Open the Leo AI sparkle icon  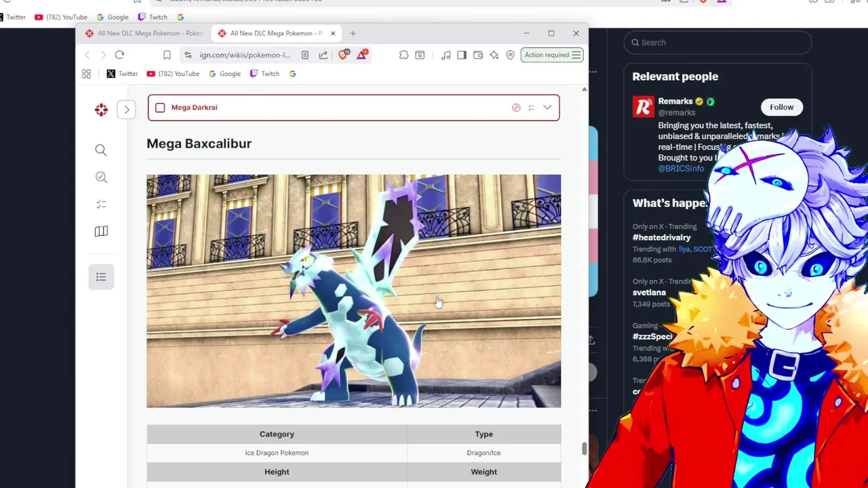(494, 55)
